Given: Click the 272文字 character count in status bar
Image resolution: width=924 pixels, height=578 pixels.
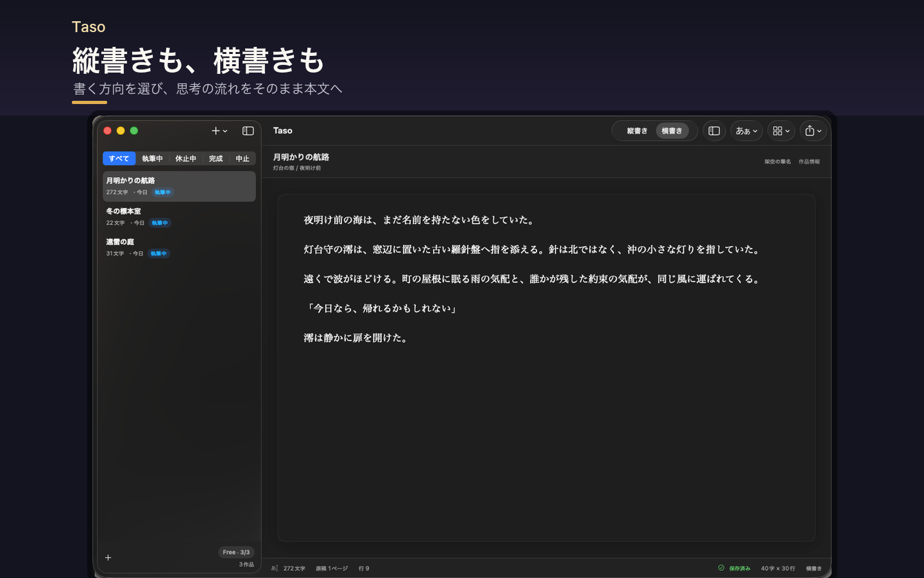Looking at the screenshot, I should (x=295, y=568).
